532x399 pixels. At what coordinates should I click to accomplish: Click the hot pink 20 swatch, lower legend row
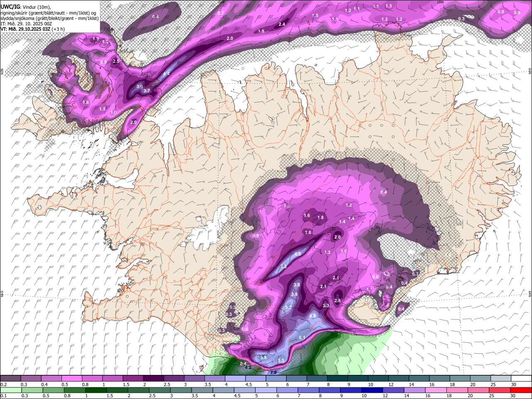coord(479,389)
